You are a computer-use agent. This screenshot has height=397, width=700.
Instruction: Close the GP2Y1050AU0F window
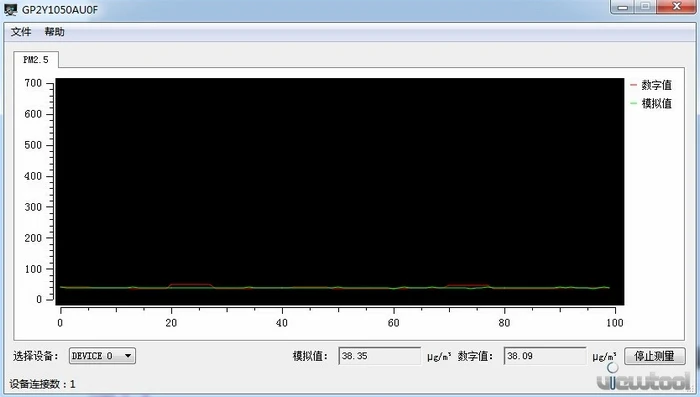click(x=676, y=7)
